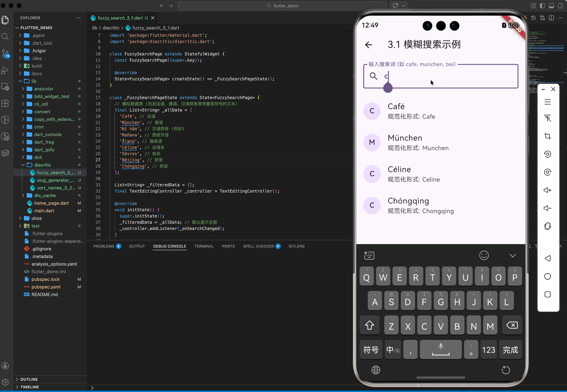The height and width of the screenshot is (392, 567).
Task: Toggle the primary side bar layout icon
Action: tap(542, 6)
